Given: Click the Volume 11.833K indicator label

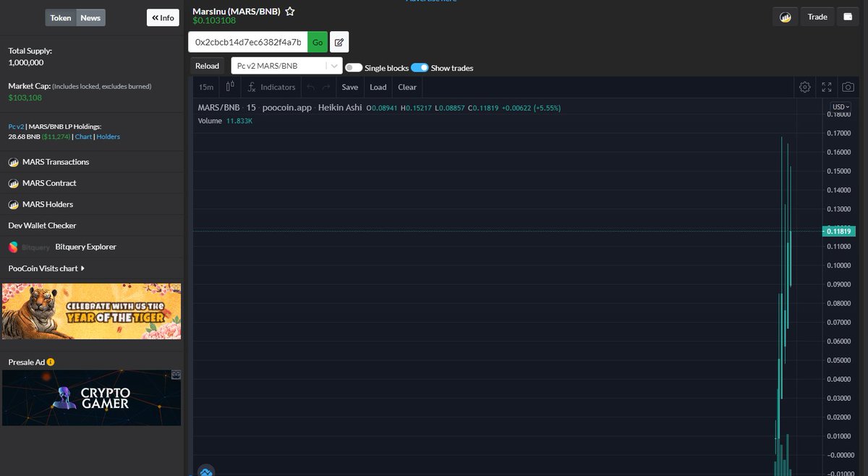Looking at the screenshot, I should point(225,121).
